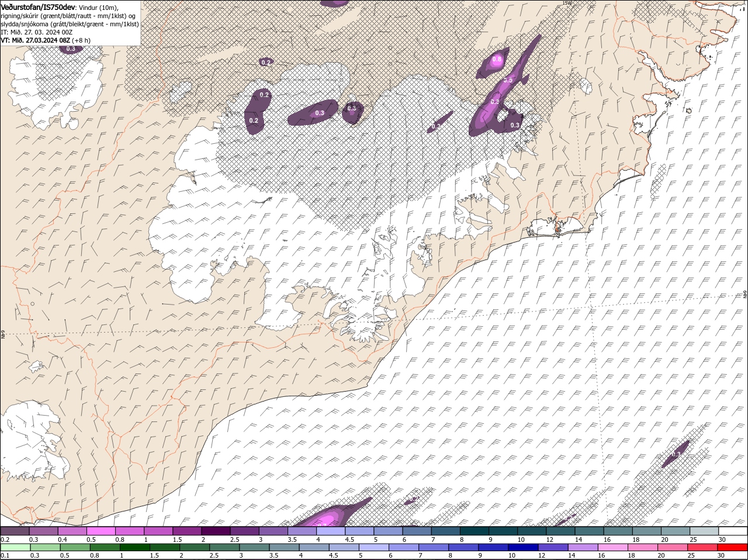Screen dimensions: 748x560
Task: Click the 'VT: Mið. 27.03.2024 08Z (+8 h)' line
Action: 46,40
